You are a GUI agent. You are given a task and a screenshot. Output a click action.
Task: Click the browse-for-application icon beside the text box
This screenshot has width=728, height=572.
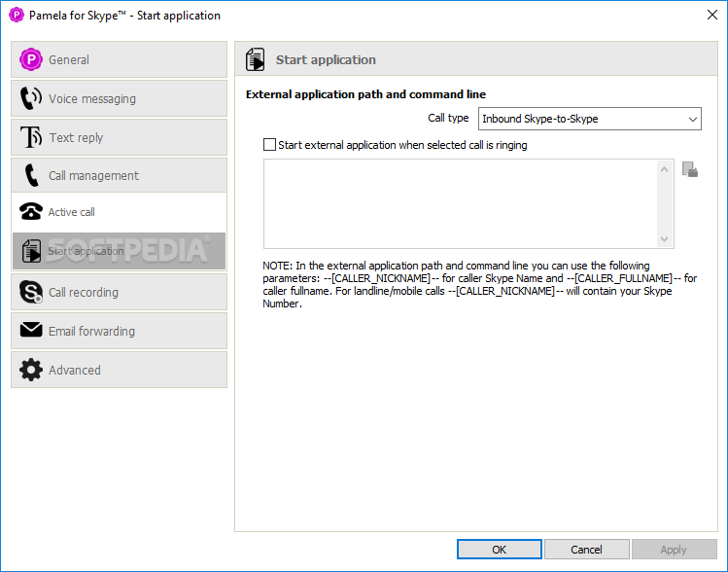click(690, 169)
